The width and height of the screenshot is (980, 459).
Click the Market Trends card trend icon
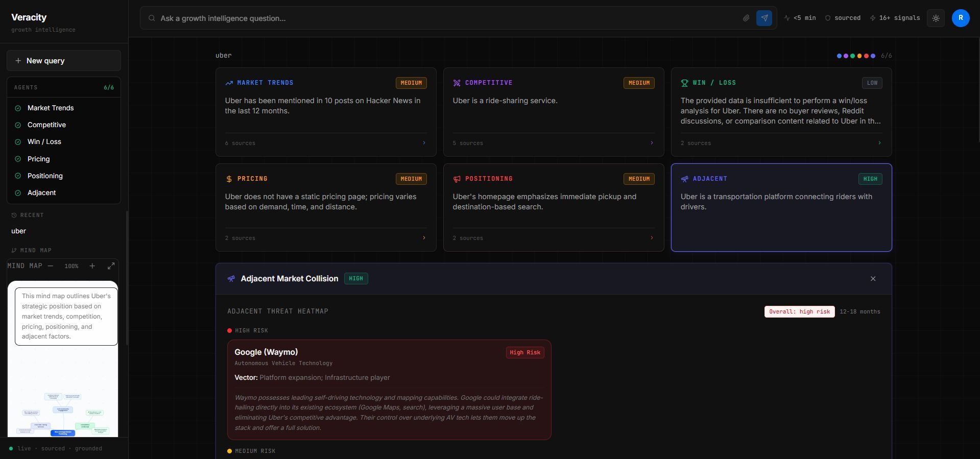coord(229,83)
